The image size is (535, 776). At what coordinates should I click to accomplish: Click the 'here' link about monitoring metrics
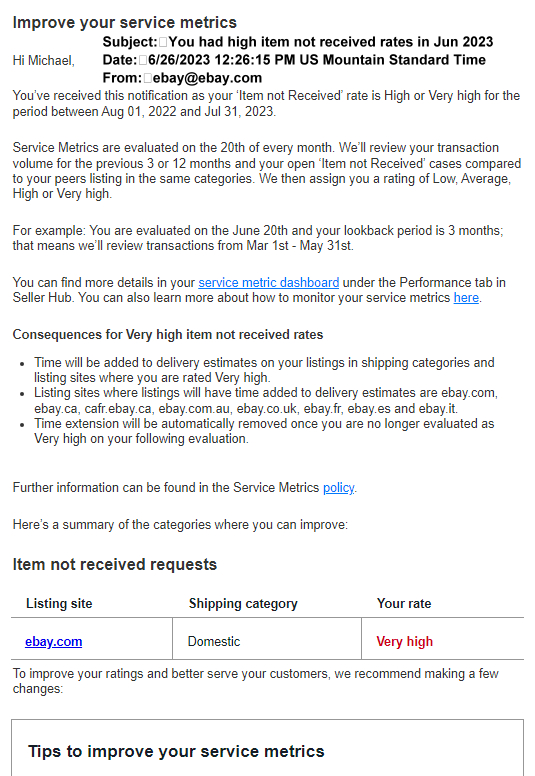tap(466, 298)
